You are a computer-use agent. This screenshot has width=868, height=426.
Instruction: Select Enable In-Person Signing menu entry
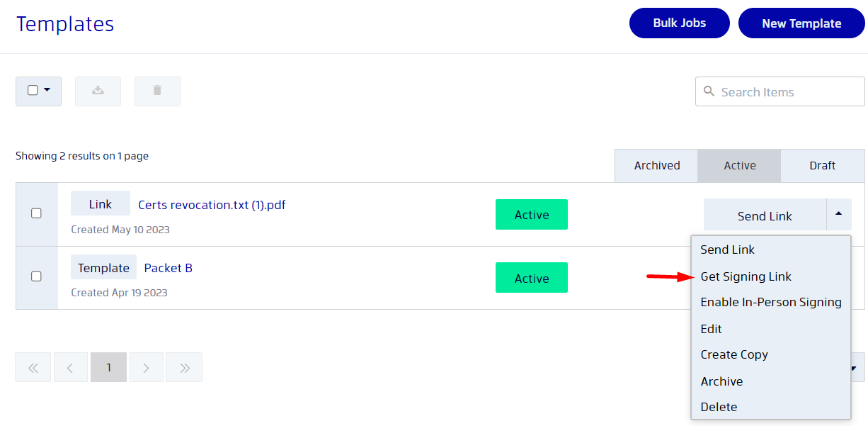[x=771, y=302]
